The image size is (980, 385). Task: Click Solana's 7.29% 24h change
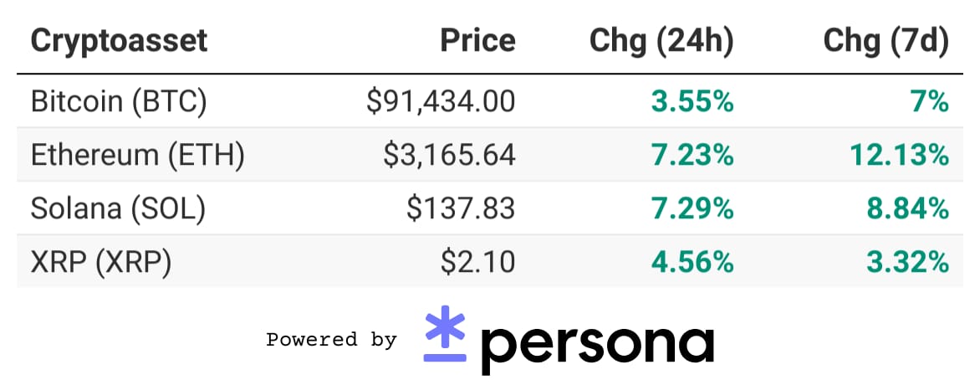click(692, 208)
